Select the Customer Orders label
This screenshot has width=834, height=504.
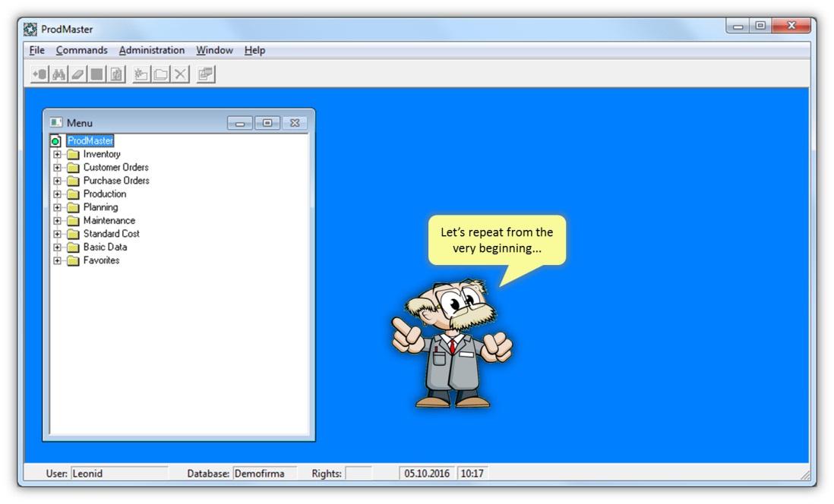click(x=116, y=168)
